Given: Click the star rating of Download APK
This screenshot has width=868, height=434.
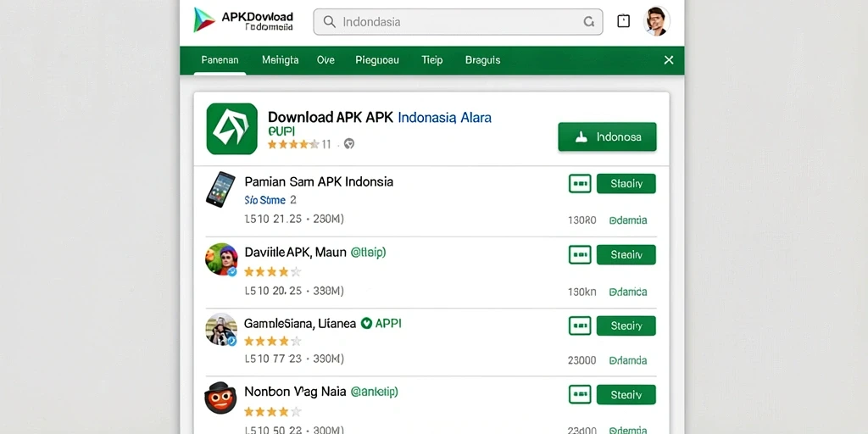Looking at the screenshot, I should (x=293, y=144).
